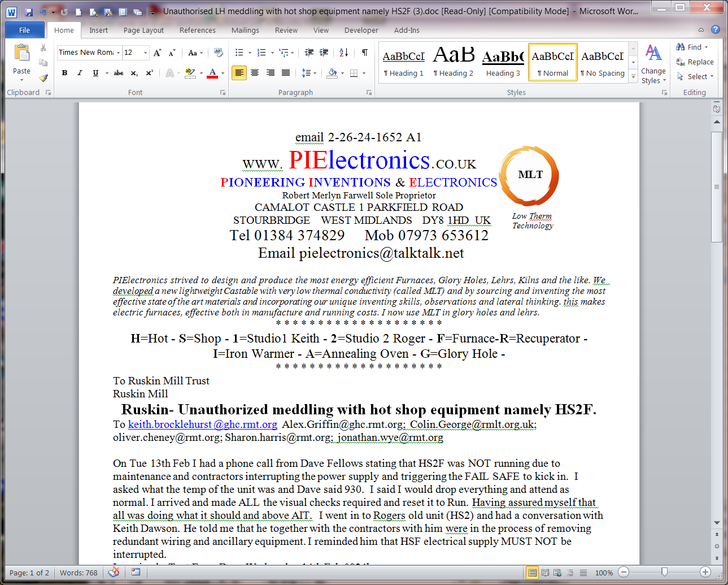The width and height of the screenshot is (728, 585).
Task: Click the Decrease Indent icon
Action: 309,53
